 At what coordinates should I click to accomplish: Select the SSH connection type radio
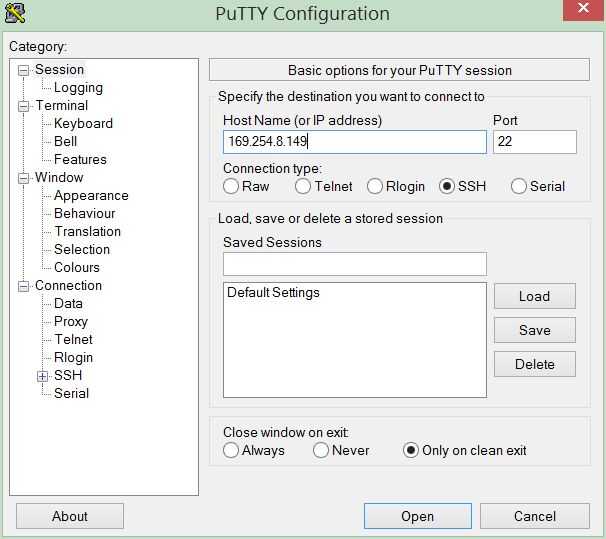click(447, 186)
